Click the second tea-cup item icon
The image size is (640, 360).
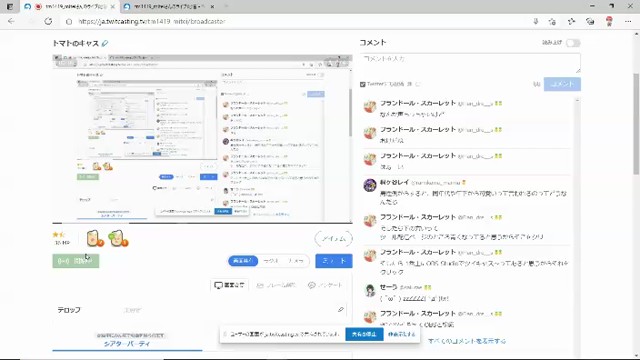click(118, 238)
